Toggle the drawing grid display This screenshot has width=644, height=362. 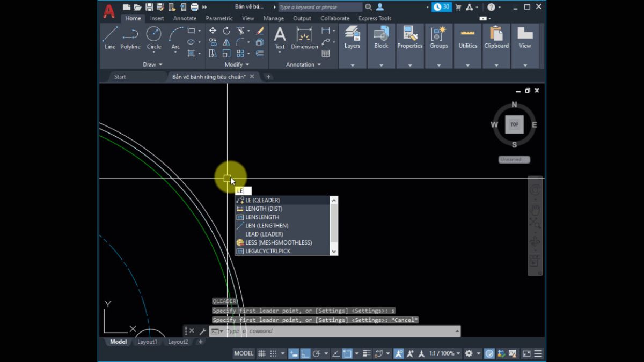(x=261, y=353)
